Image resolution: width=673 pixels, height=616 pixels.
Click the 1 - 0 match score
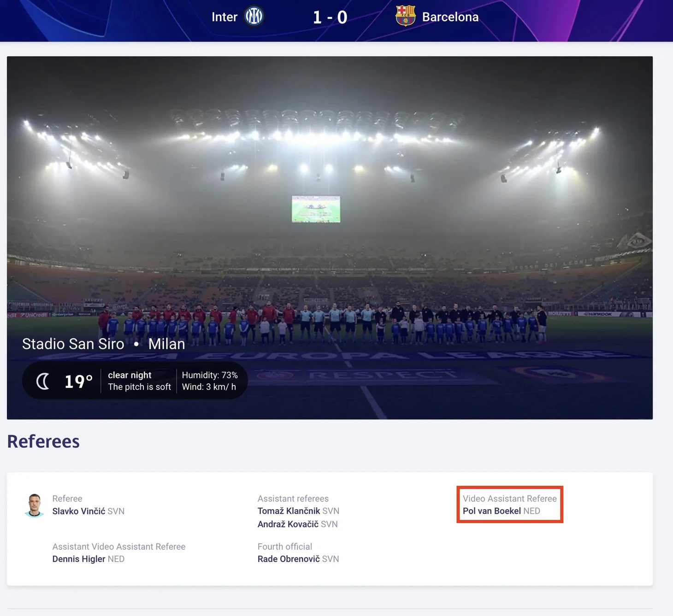coord(330,18)
